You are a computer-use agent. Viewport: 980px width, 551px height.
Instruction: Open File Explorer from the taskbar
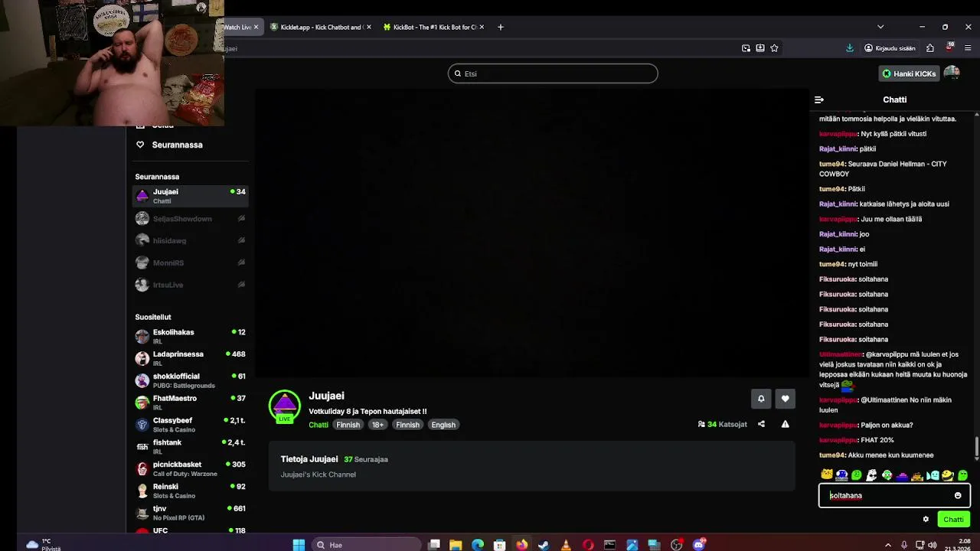tap(456, 545)
